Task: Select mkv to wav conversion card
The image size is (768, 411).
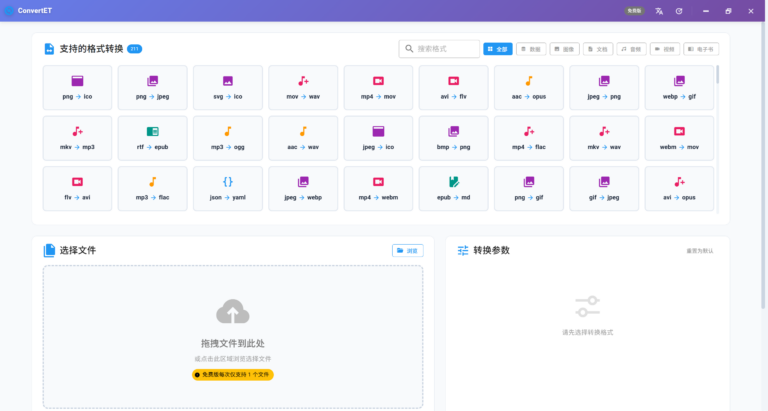Action: click(x=604, y=138)
